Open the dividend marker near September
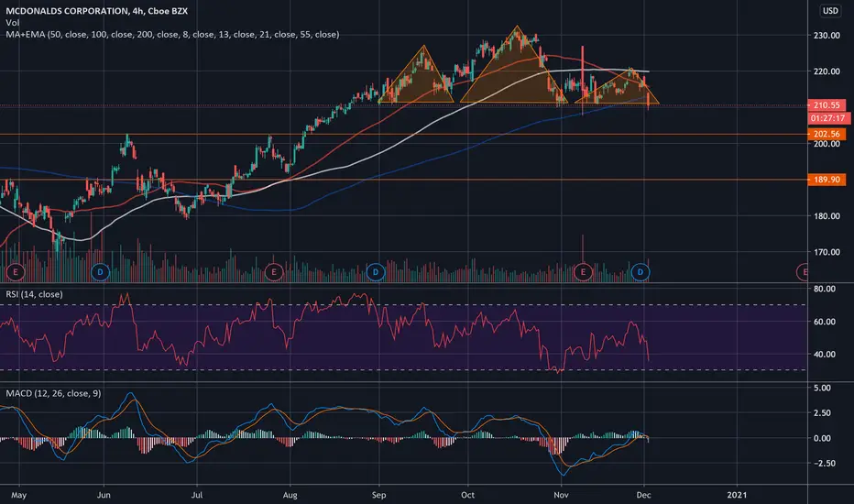Image resolution: width=854 pixels, height=504 pixels. coord(376,271)
